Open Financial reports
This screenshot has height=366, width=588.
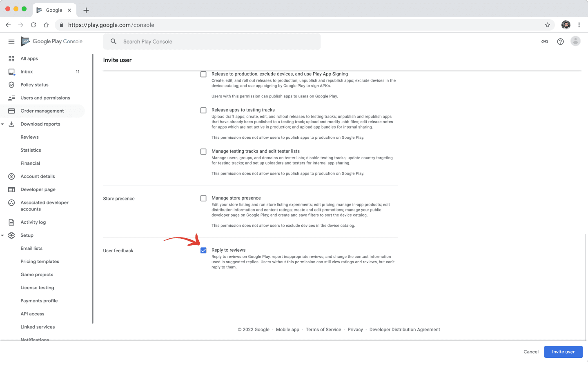click(30, 163)
